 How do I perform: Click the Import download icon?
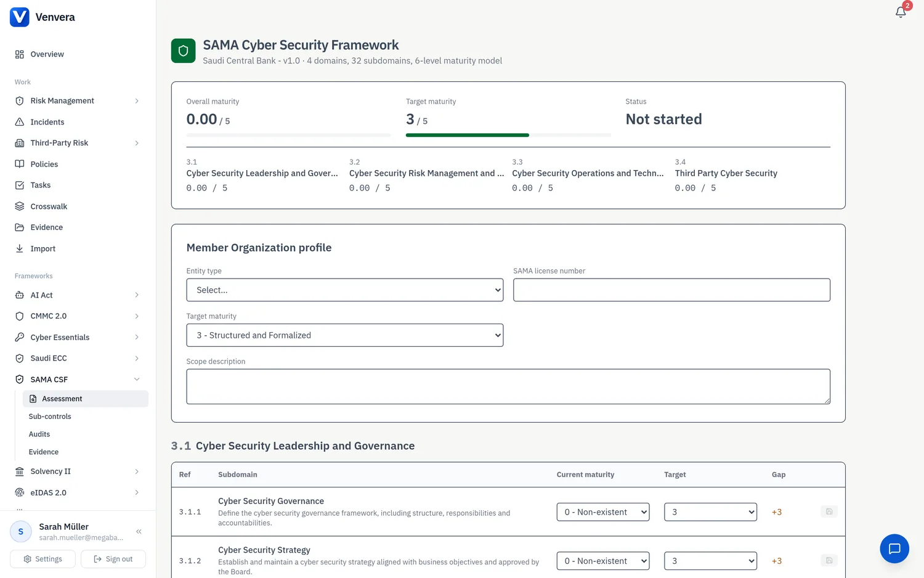[x=20, y=248]
